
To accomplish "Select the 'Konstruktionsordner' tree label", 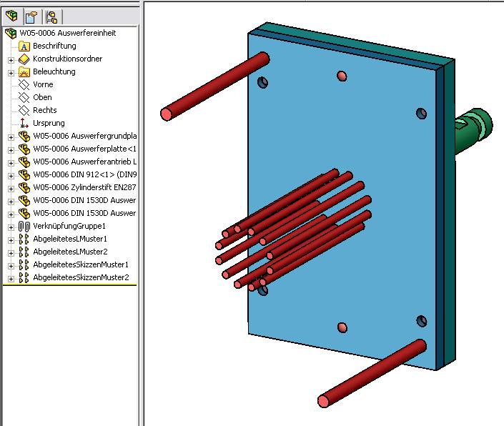I will (x=67, y=59).
